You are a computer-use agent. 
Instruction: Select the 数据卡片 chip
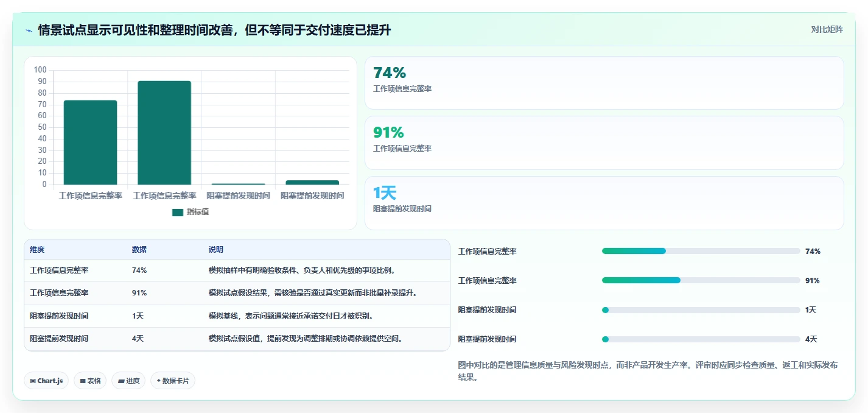173,381
